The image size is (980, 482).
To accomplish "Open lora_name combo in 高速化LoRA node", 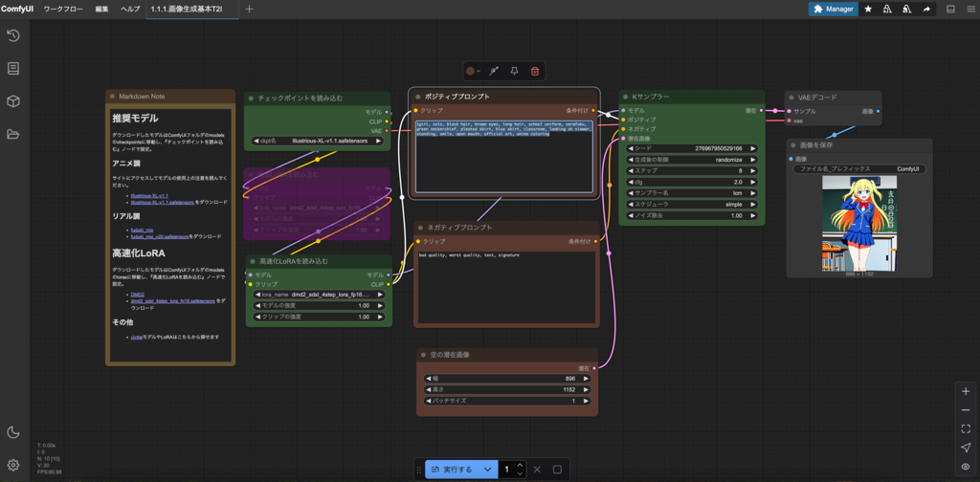I will pos(318,295).
